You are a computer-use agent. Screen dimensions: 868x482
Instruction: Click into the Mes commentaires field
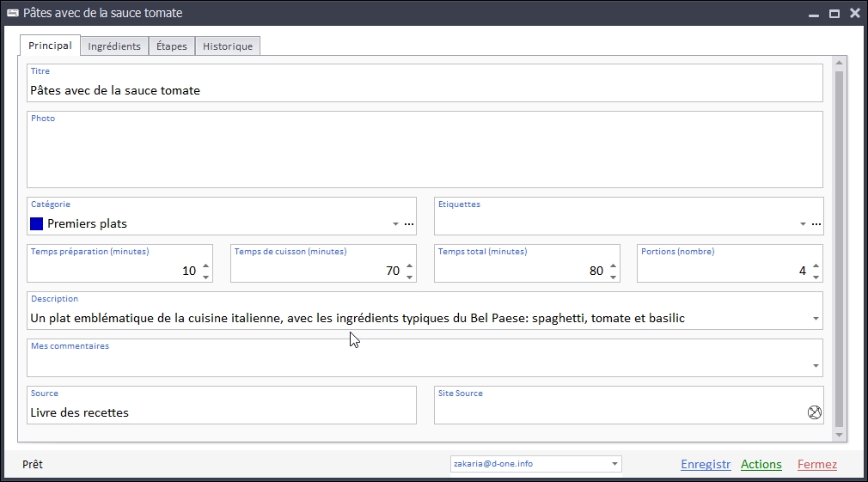[413, 364]
